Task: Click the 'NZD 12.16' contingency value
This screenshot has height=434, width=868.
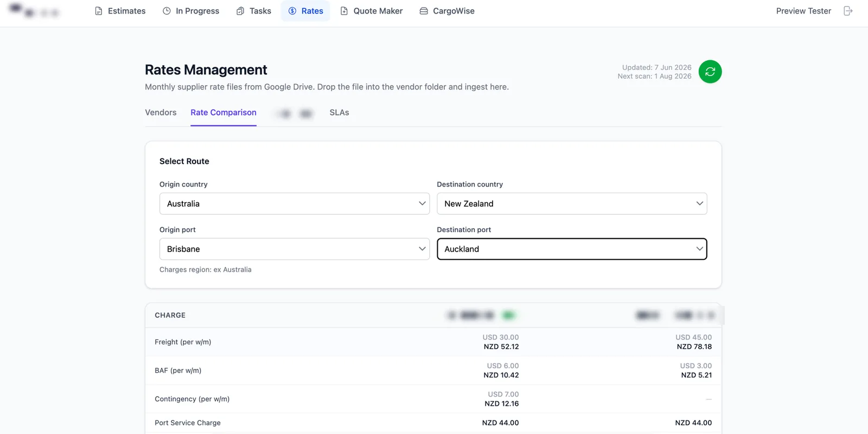Action: pyautogui.click(x=502, y=404)
